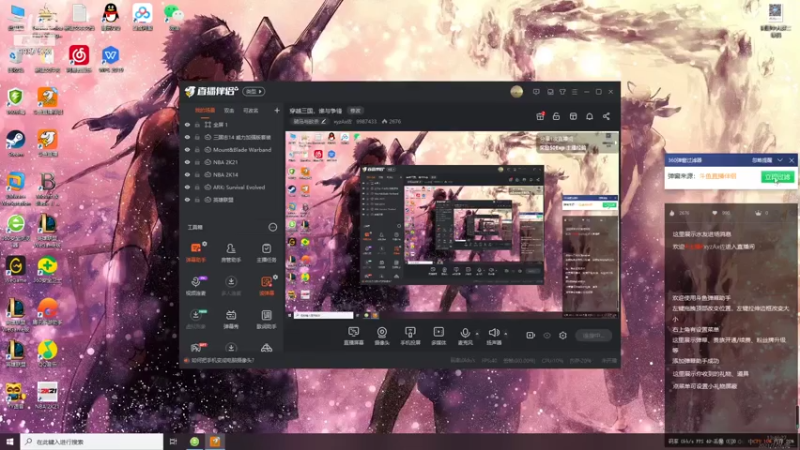Switch to second scene tab
Viewport: 800px width, 450px height.
(229, 110)
